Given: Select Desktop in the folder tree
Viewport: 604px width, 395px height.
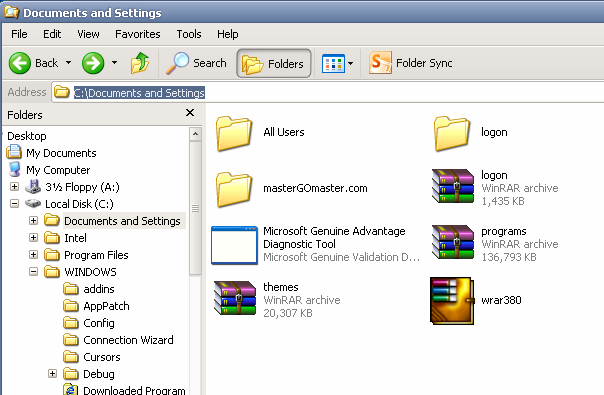Looking at the screenshot, I should (27, 136).
